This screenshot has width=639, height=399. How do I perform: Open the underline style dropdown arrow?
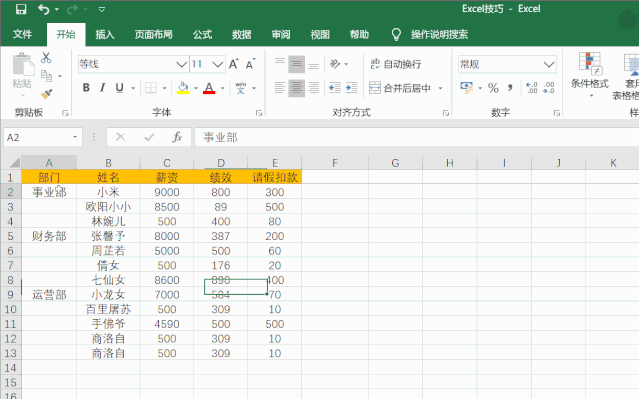click(x=133, y=88)
